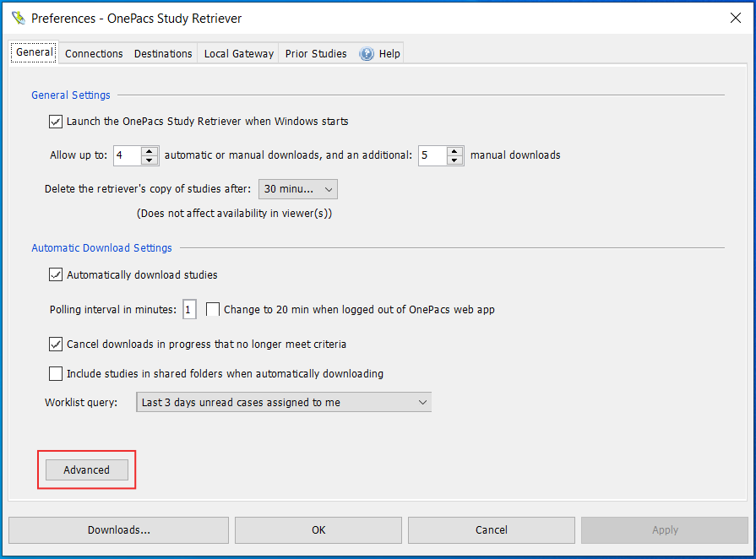The height and width of the screenshot is (559, 756).
Task: Enable Include studies in shared folders
Action: [x=56, y=373]
